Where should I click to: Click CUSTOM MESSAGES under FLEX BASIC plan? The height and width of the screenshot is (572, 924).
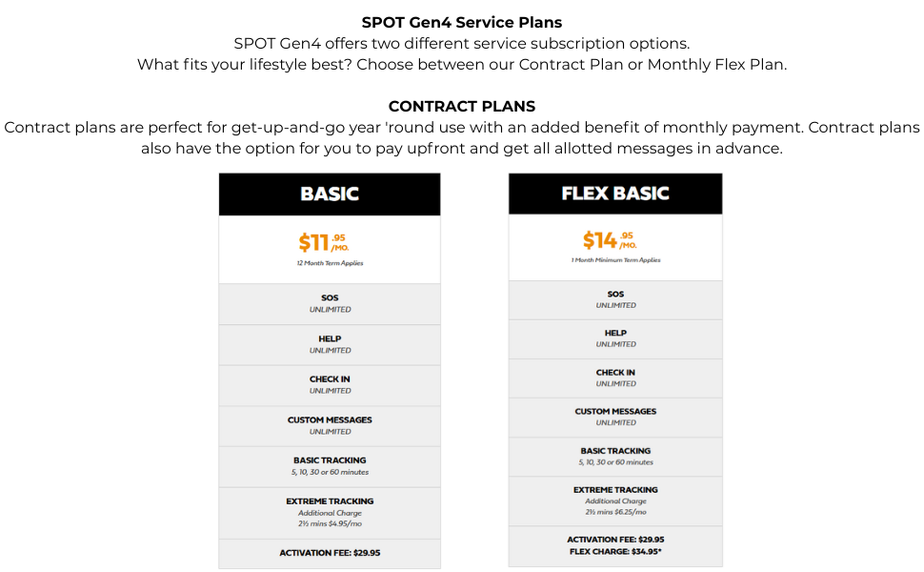click(x=615, y=417)
